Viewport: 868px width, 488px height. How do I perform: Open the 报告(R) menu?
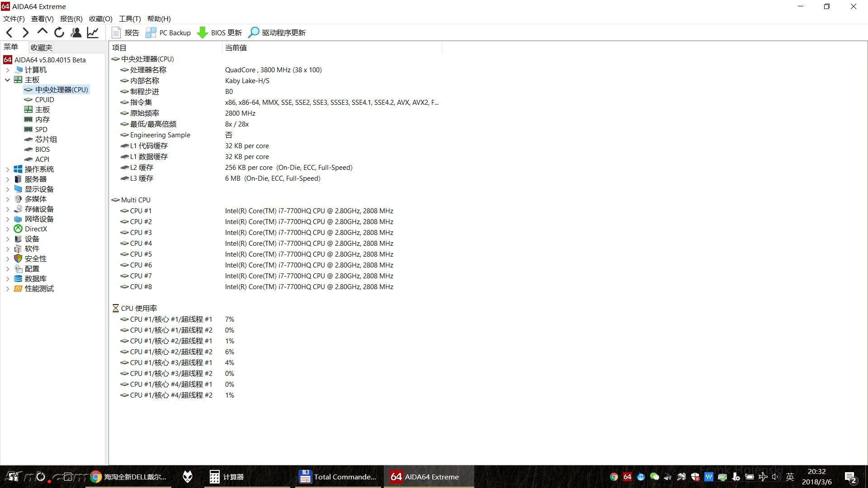point(71,19)
